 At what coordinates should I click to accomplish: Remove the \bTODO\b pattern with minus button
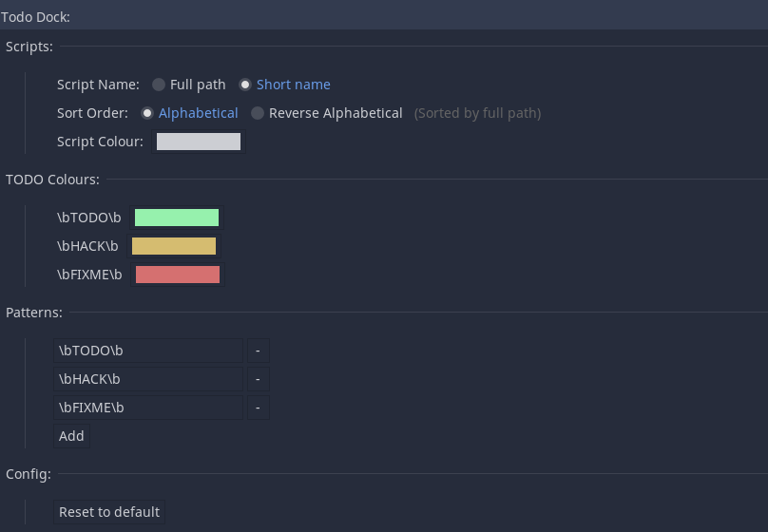(x=258, y=351)
